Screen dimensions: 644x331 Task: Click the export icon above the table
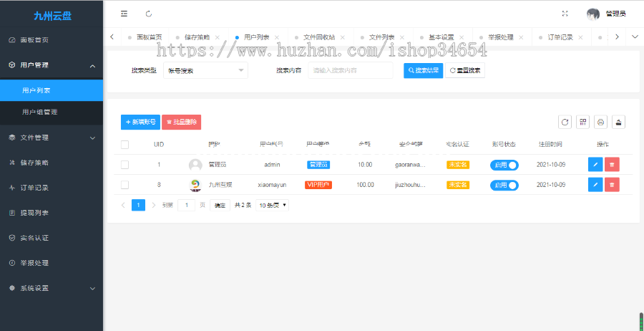click(x=618, y=122)
